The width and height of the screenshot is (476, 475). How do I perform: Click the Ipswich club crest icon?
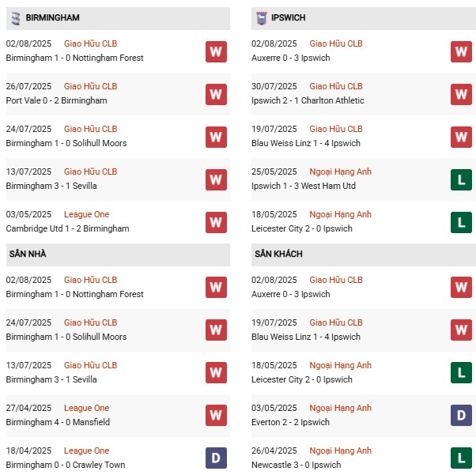261,17
